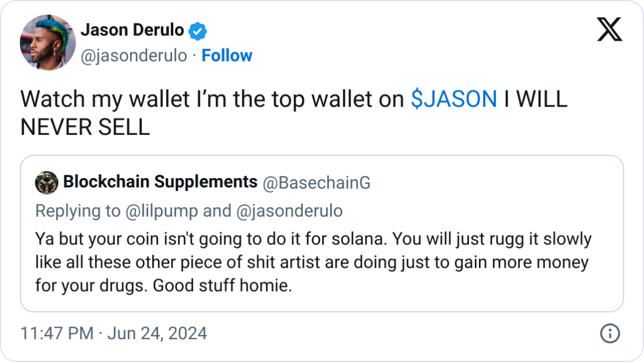Viewport: 644px width, 362px height.
Task: Click the @BasechainG handle
Action: tap(317, 183)
